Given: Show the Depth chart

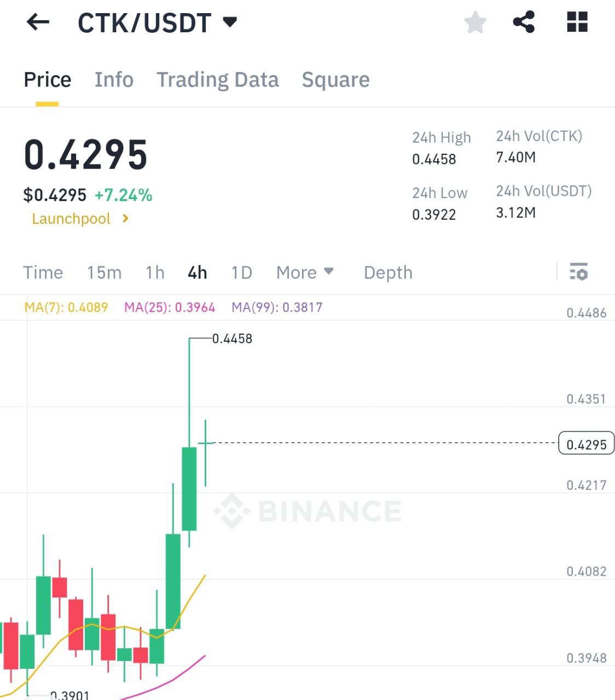Looking at the screenshot, I should coord(388,272).
